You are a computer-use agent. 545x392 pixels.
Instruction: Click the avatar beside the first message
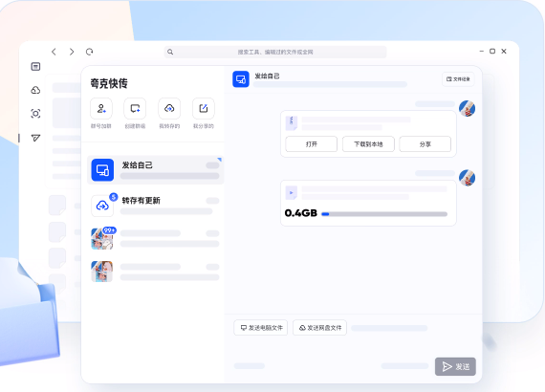468,108
